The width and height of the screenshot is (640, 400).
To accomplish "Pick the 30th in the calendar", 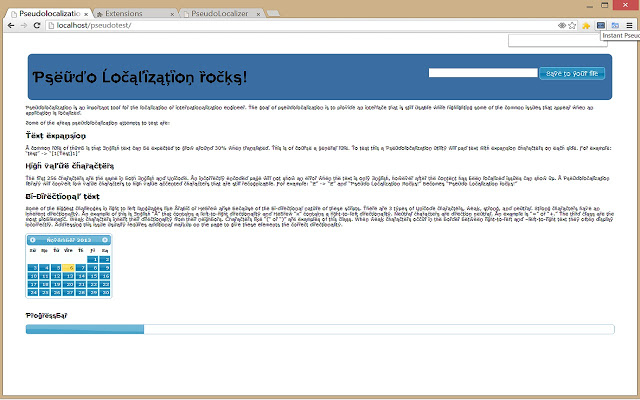I will (x=104, y=292).
